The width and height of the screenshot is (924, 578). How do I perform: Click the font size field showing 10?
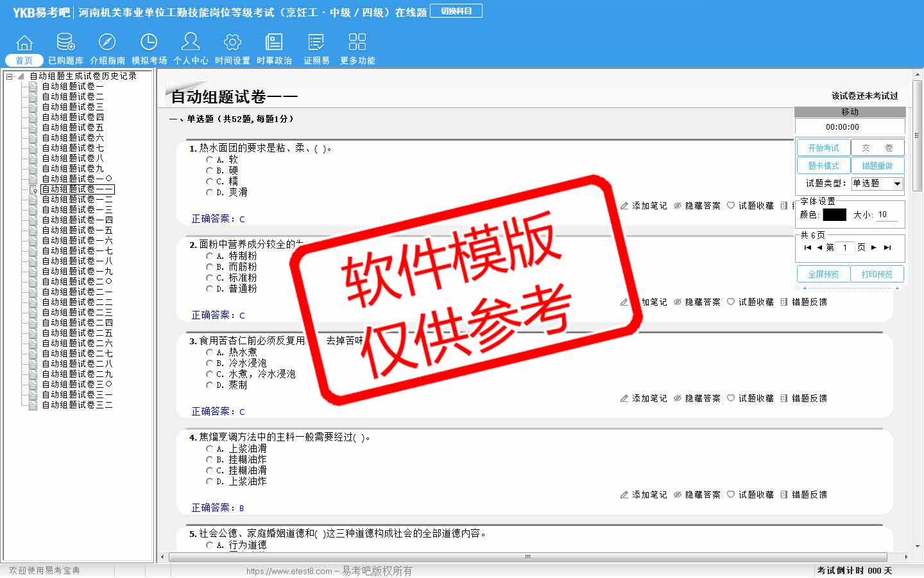[887, 215]
